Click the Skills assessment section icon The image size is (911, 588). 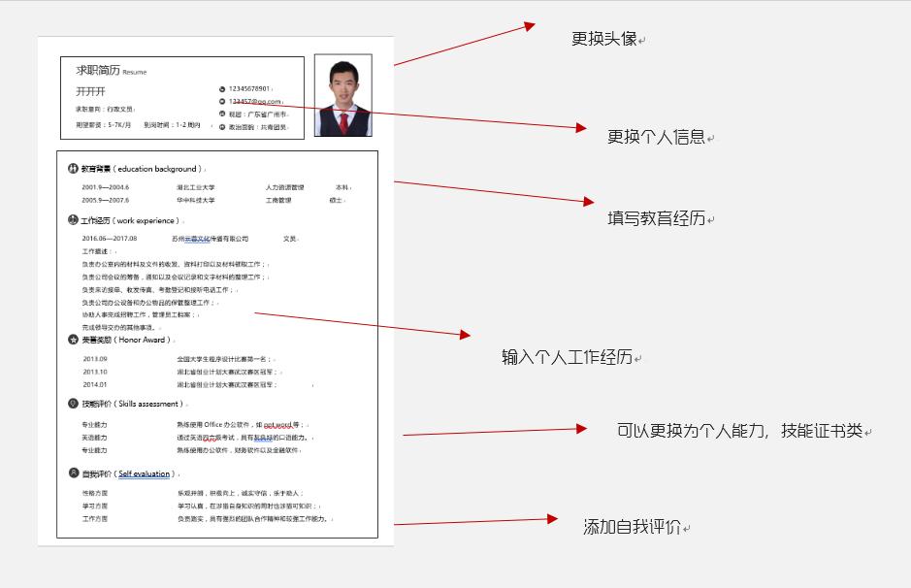click(x=72, y=404)
